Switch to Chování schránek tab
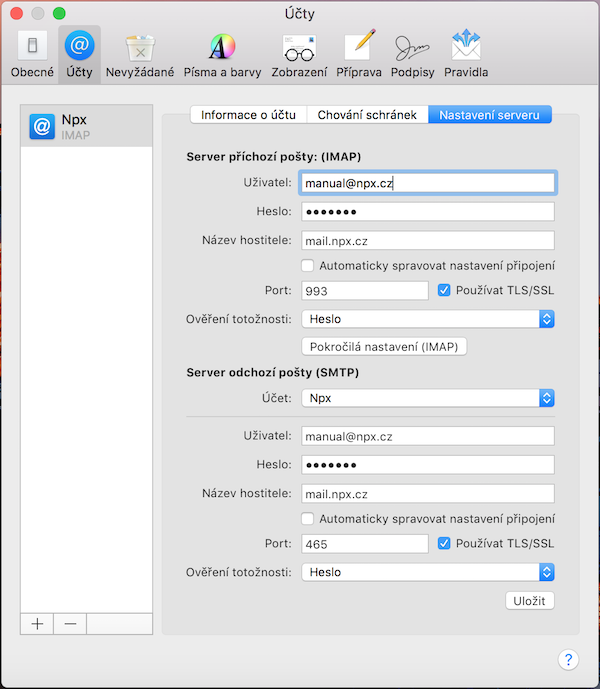The width and height of the screenshot is (600, 689). pyautogui.click(x=367, y=115)
